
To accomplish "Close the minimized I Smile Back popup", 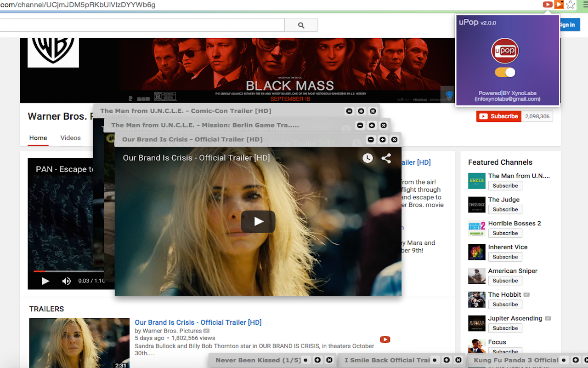I will click(x=458, y=360).
